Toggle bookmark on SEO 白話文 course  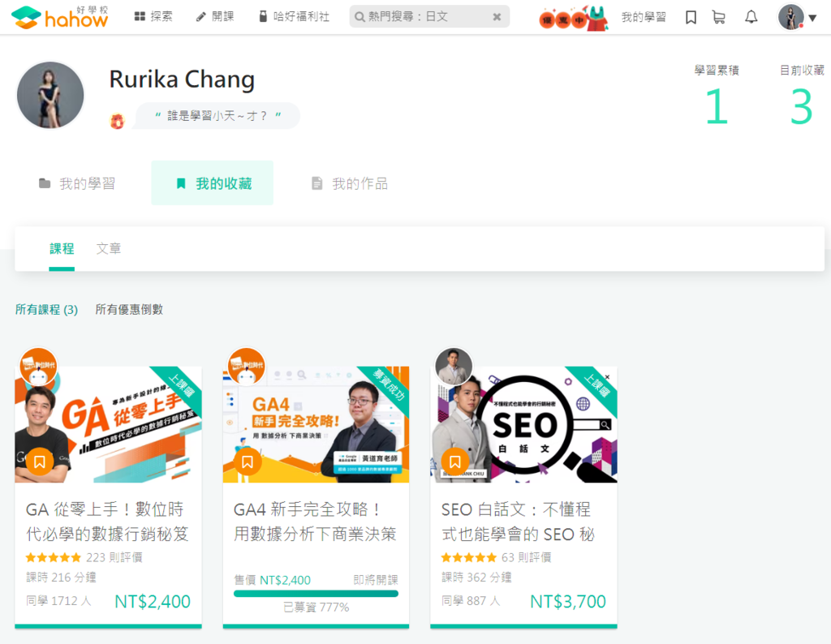[455, 461]
